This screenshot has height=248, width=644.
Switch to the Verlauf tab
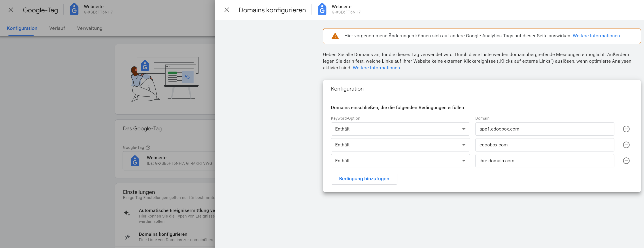tap(57, 28)
